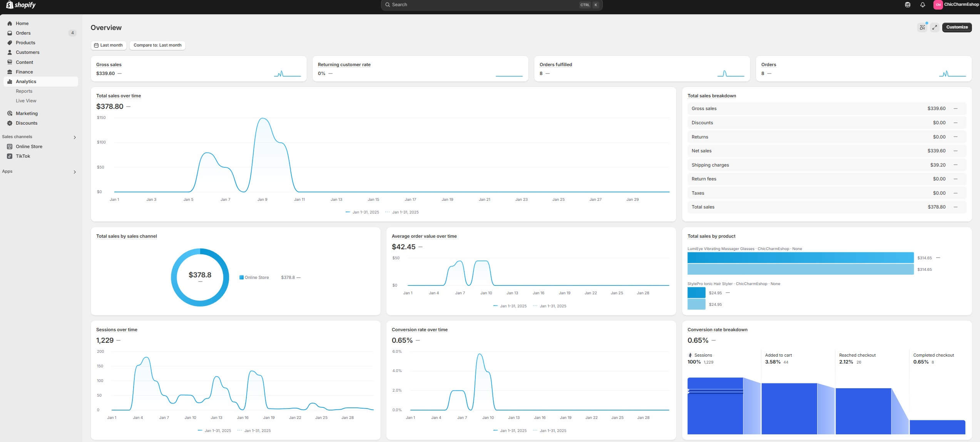Expand the Sales channels section chevron
This screenshot has width=980, height=442.
75,137
